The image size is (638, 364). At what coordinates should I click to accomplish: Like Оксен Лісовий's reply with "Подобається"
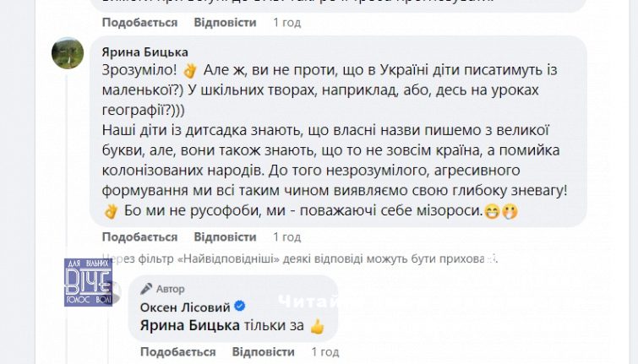pos(178,350)
